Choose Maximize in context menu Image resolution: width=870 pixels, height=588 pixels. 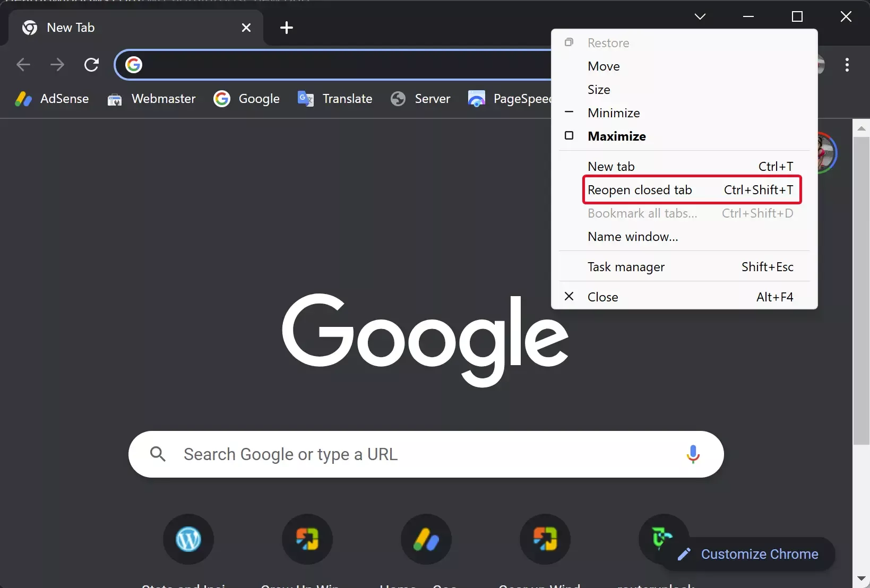tap(685, 136)
